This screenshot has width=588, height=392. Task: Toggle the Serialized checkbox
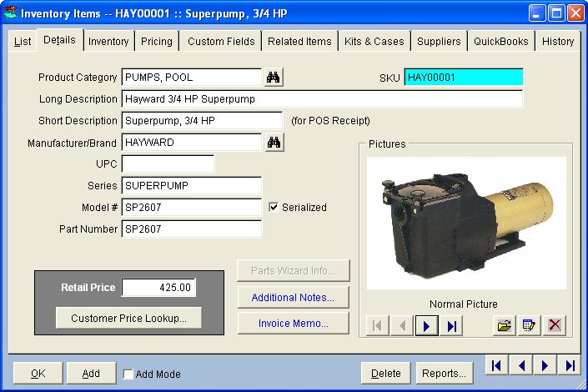(x=274, y=207)
